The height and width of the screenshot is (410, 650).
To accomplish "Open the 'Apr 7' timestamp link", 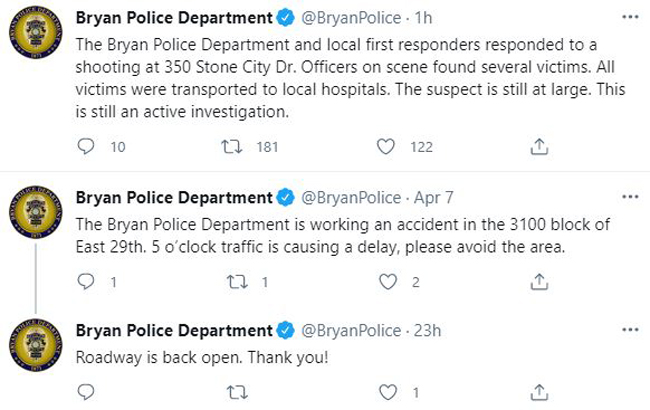I will coord(434,198).
